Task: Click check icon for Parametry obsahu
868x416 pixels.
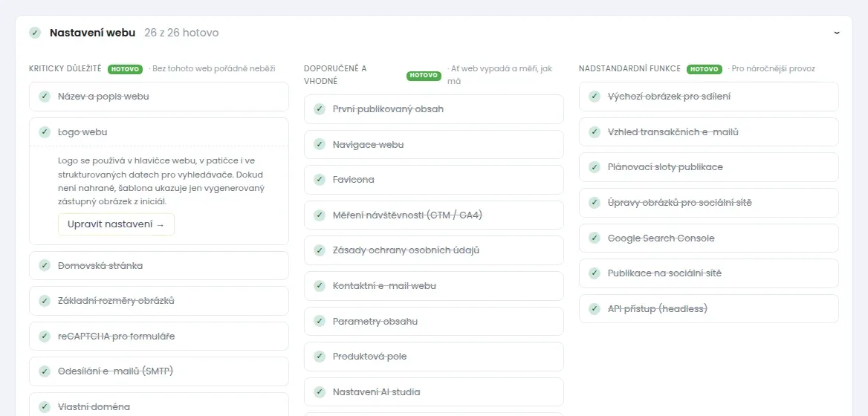Action: click(x=320, y=321)
